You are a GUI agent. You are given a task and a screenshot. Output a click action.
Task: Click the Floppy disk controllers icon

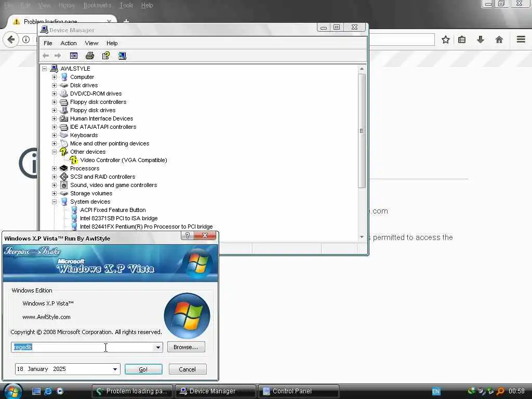[x=64, y=102]
